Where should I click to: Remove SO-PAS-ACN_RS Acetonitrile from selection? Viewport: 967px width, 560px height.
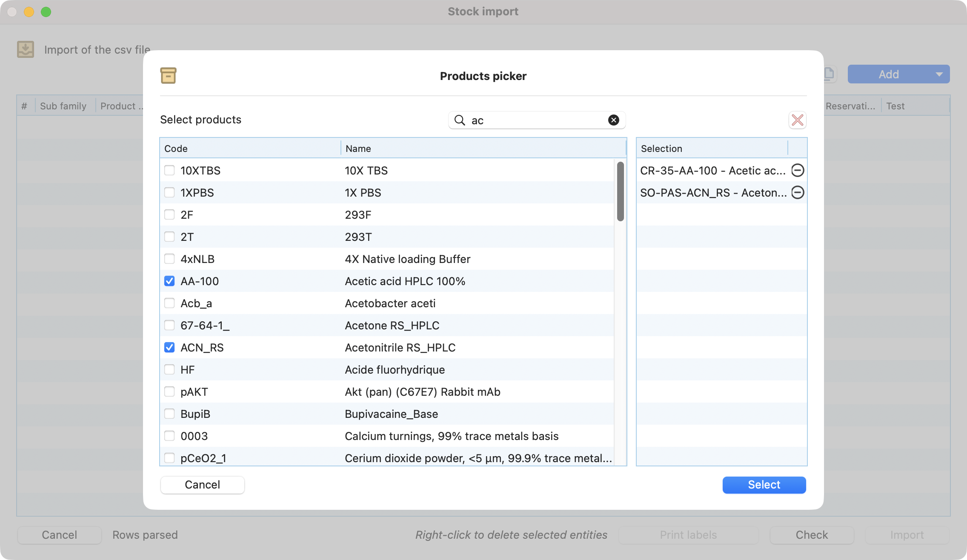(797, 193)
